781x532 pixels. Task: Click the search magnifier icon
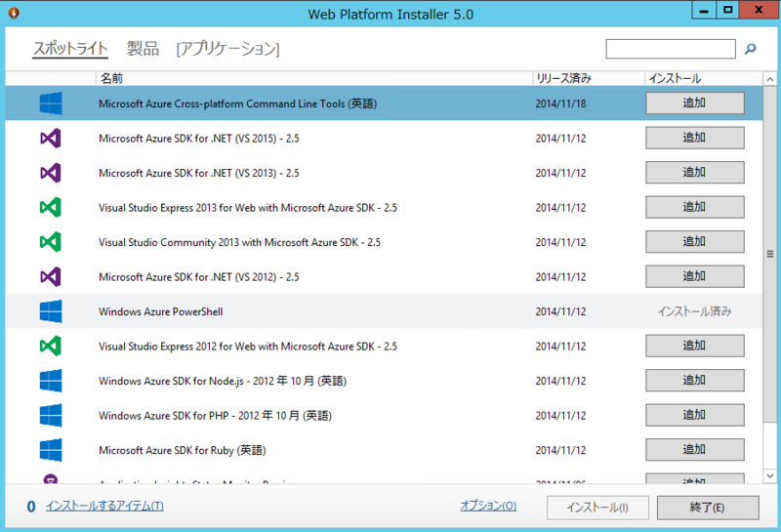[x=750, y=49]
